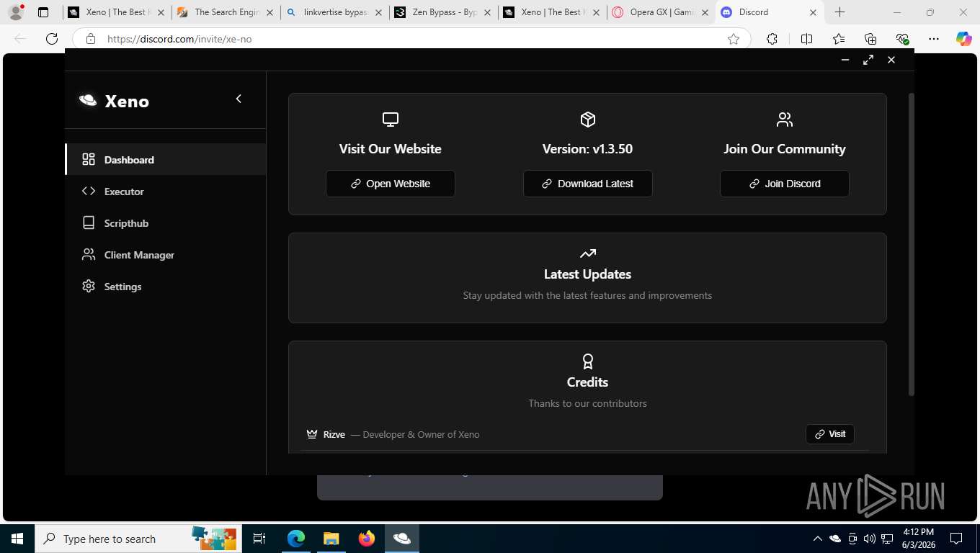
Task: Add this page to favorites with star icon
Action: [734, 39]
